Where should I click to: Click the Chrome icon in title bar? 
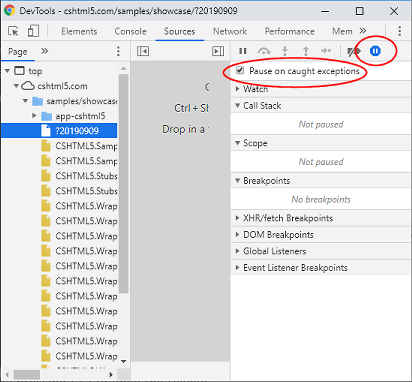coord(10,11)
